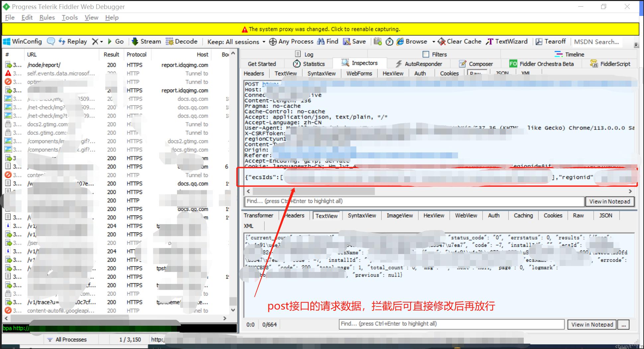
Task: Open the TextWizard tool
Action: (507, 42)
